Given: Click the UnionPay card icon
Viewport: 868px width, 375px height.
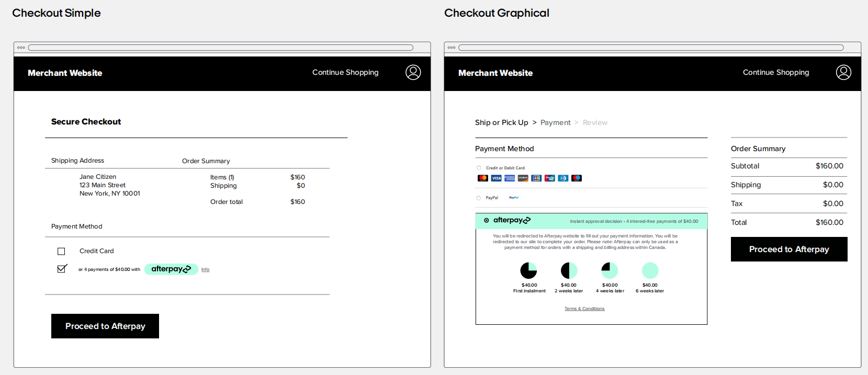Looking at the screenshot, I should (549, 178).
